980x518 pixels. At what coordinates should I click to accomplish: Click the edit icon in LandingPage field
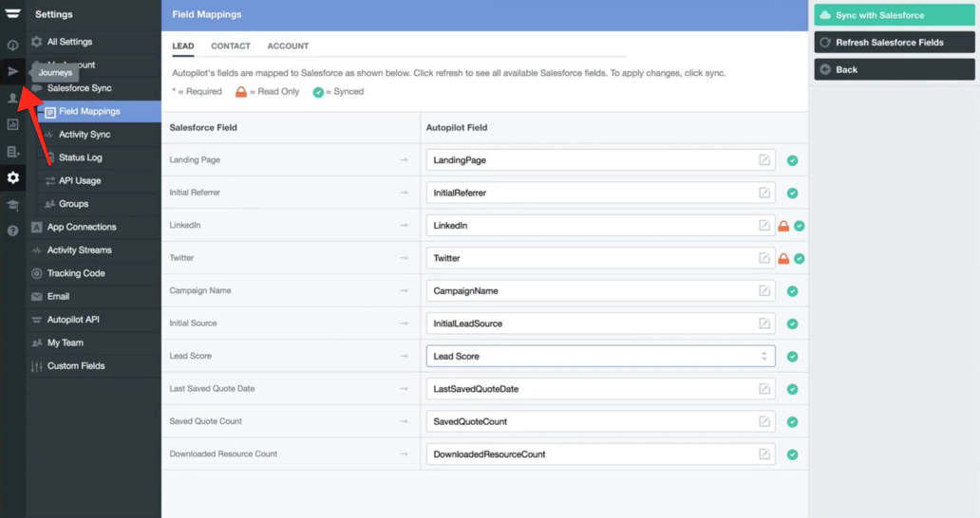(x=764, y=160)
